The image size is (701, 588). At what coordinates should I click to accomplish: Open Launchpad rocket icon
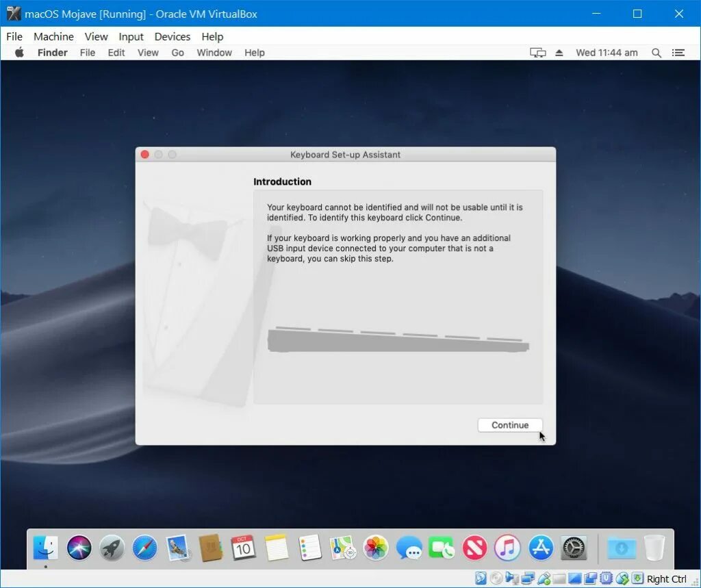point(112,548)
